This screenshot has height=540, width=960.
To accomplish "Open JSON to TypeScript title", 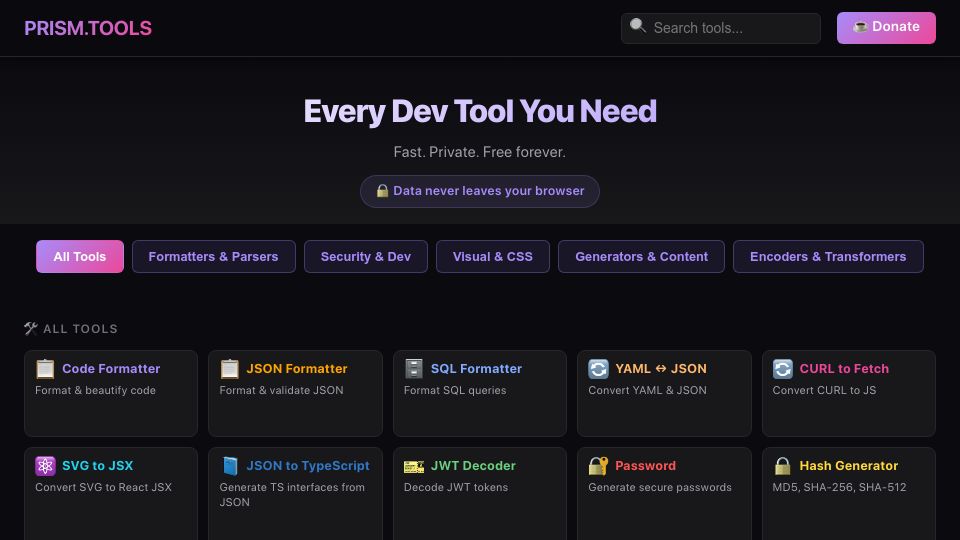I will pyautogui.click(x=307, y=465).
